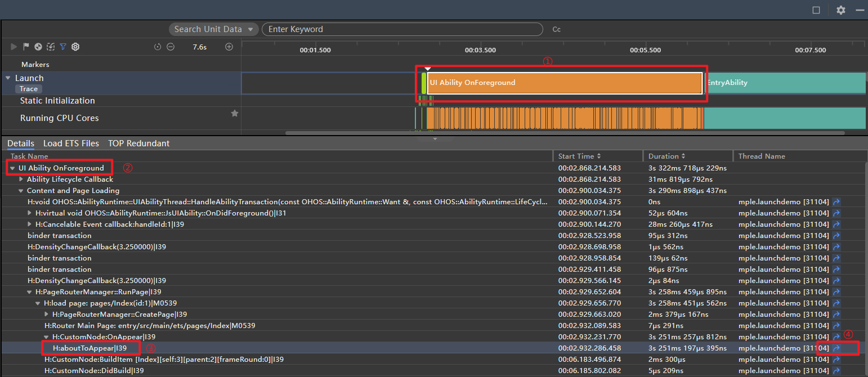Expand the Ability Lifecycle Callback row
868x377 pixels.
21,179
